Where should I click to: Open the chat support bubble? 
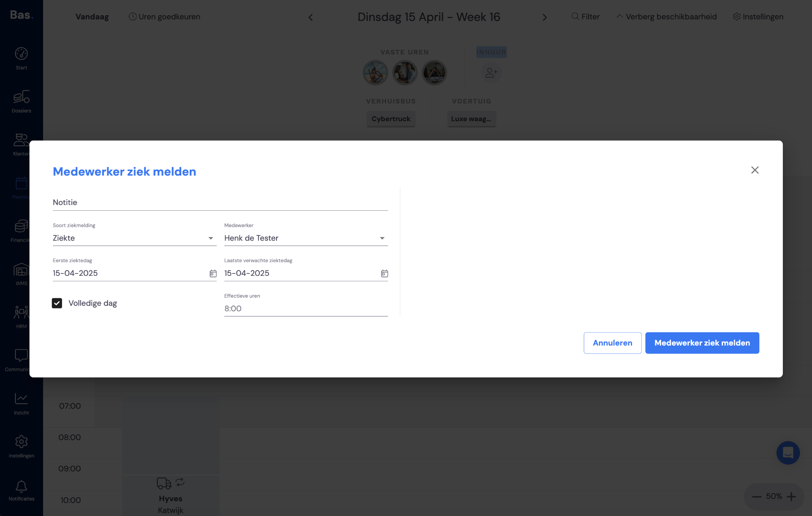click(788, 453)
